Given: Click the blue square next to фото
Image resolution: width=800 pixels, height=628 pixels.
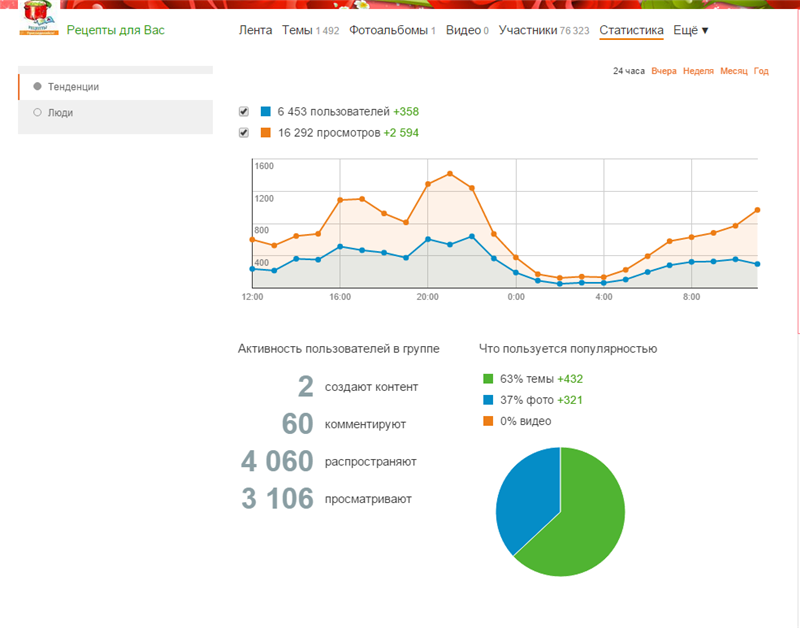Looking at the screenshot, I should coord(488,400).
